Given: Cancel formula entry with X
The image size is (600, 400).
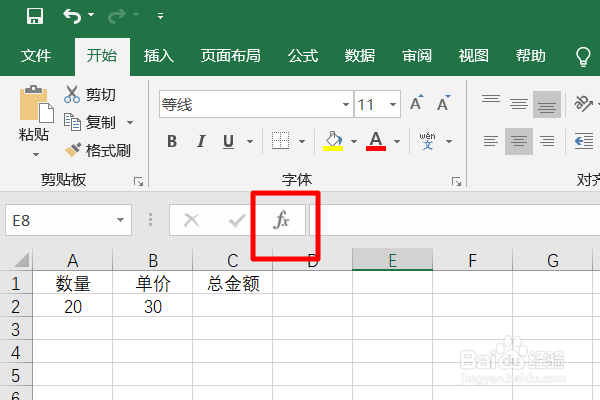Looking at the screenshot, I should (191, 220).
